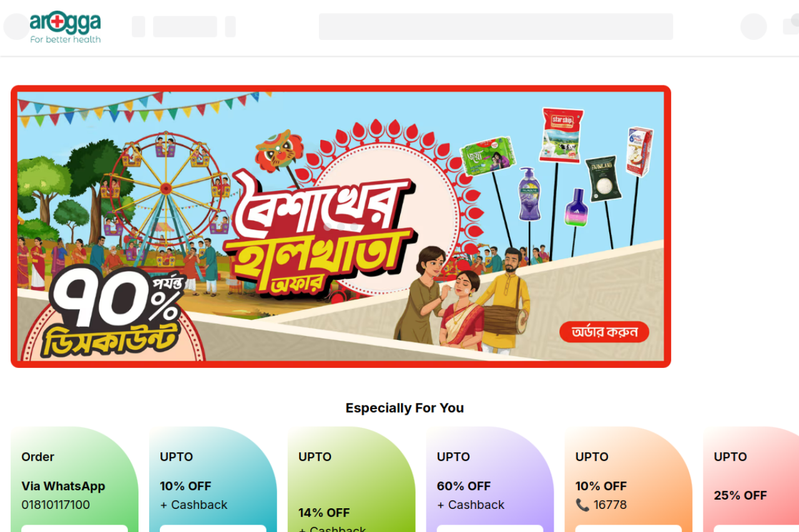The image size is (799, 532).
Task: Click the Especially For You heading
Action: tap(404, 408)
